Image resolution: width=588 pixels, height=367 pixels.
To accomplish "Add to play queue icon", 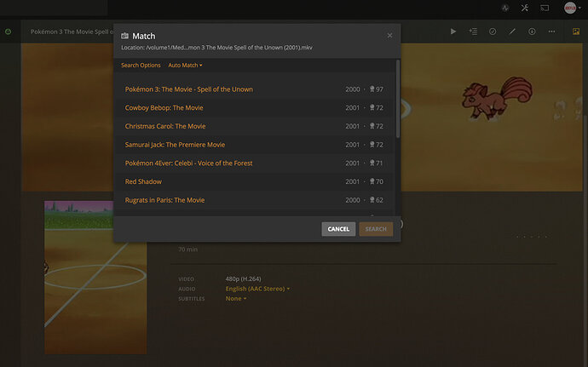I will (x=473, y=32).
